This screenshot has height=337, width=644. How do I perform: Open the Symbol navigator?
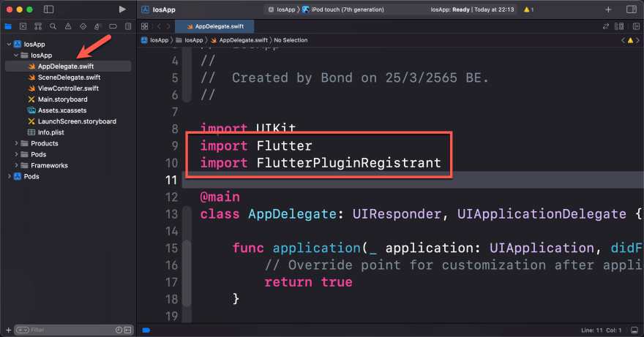[x=38, y=26]
